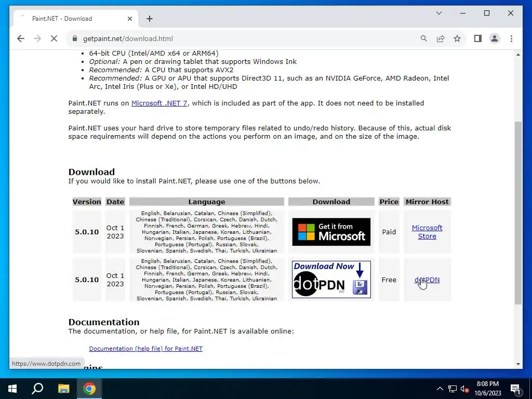Open the Microsoft Store mirror link
This screenshot has height=399, width=532.
(x=427, y=232)
